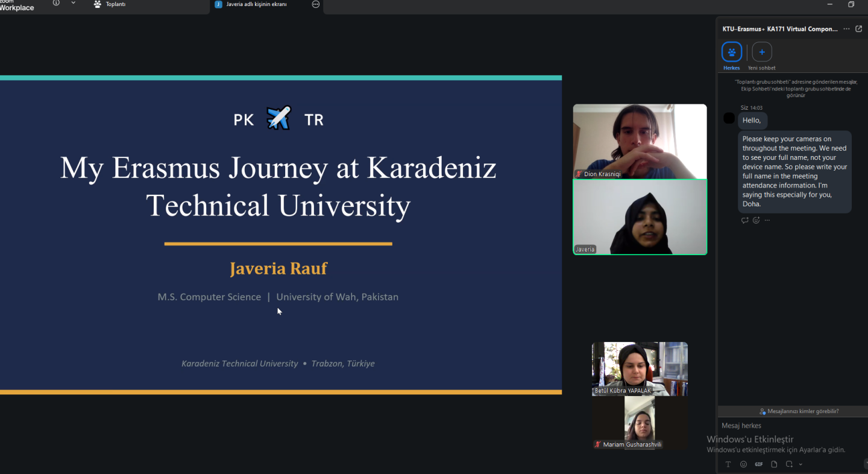Select the Javeria adlı kişinin ekranı tab
This screenshot has width=868, height=474.
(251, 4)
